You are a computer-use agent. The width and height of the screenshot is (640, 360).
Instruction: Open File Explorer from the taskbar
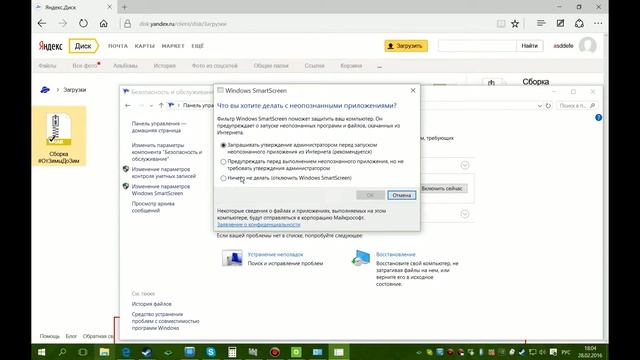coord(104,352)
